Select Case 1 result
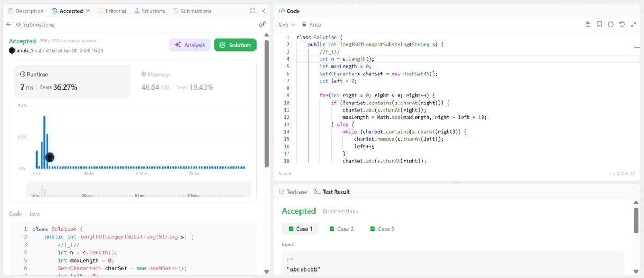This screenshot has height=278, width=644. [x=301, y=229]
